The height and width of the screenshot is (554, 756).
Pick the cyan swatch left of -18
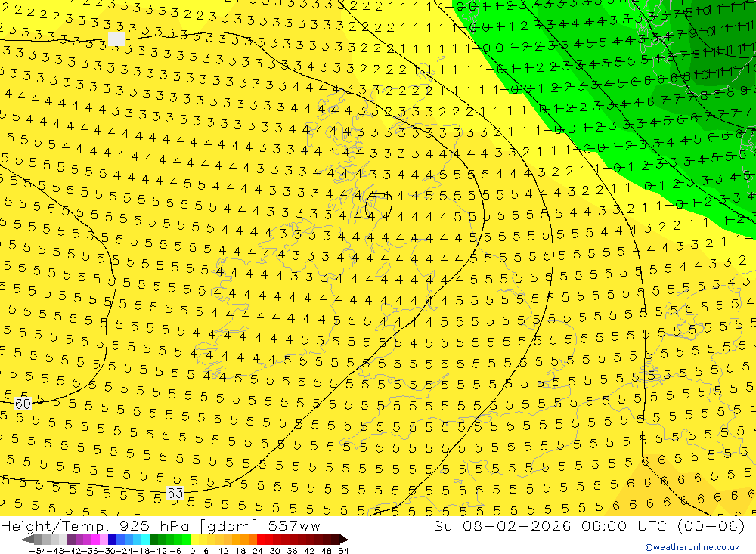(146, 539)
